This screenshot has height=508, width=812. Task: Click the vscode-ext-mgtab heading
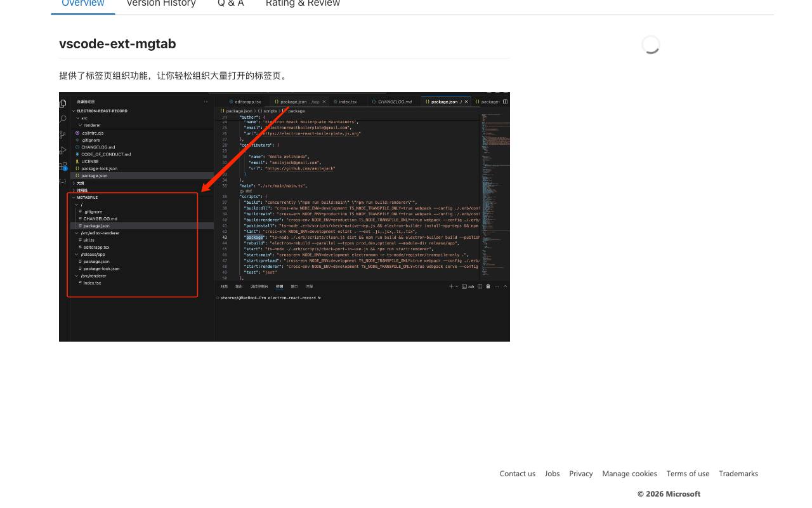(117, 44)
